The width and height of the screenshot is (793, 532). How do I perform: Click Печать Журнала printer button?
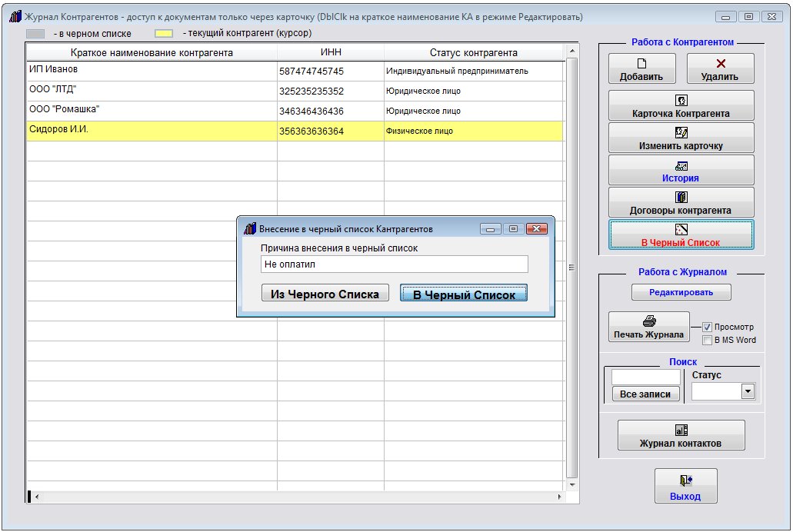[x=648, y=327]
